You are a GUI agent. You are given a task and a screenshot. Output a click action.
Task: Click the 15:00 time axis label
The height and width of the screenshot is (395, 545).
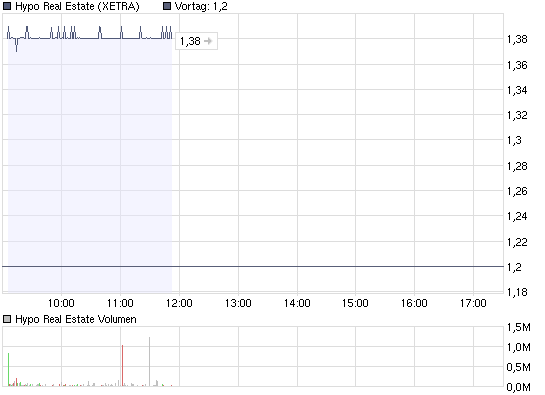(x=355, y=303)
